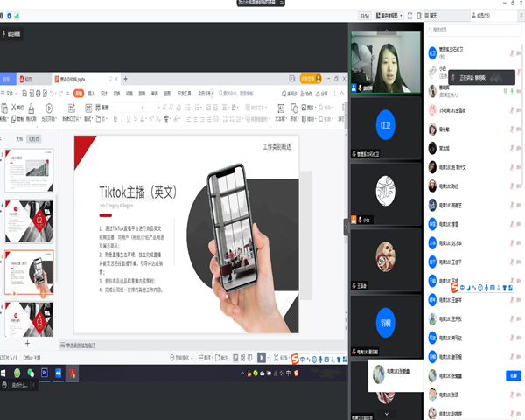This screenshot has height=420, width=525.
Task: Select the 大纲 outline panel tab
Action: click(19, 138)
